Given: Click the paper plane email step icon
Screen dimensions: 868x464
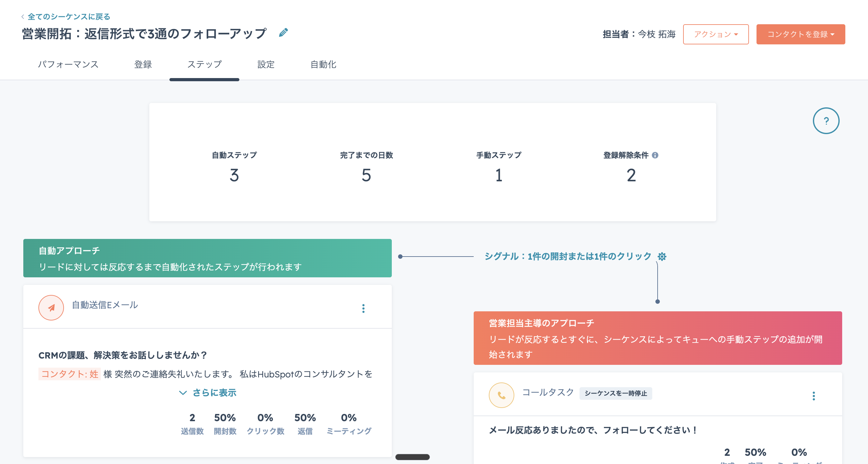Looking at the screenshot, I should coord(51,308).
